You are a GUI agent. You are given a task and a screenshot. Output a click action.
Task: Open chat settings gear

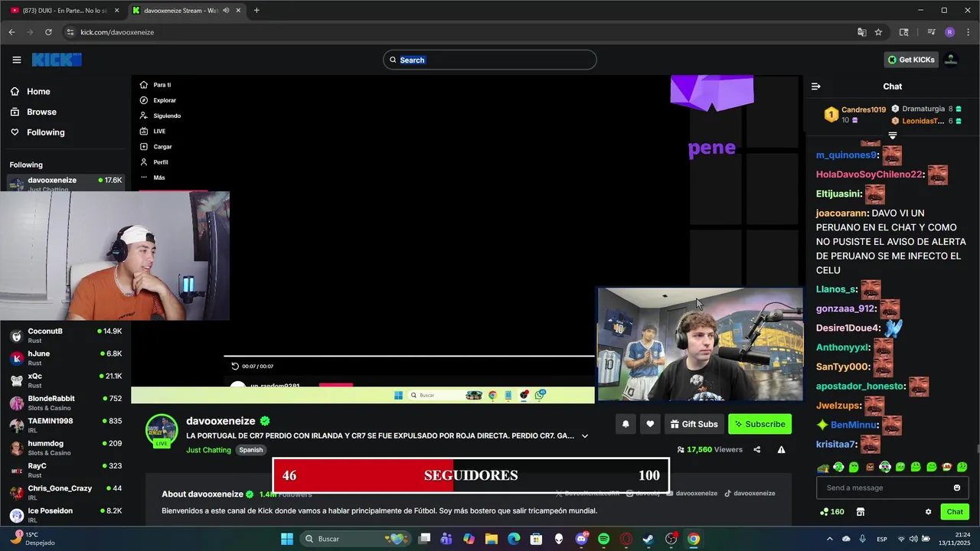coord(928,512)
